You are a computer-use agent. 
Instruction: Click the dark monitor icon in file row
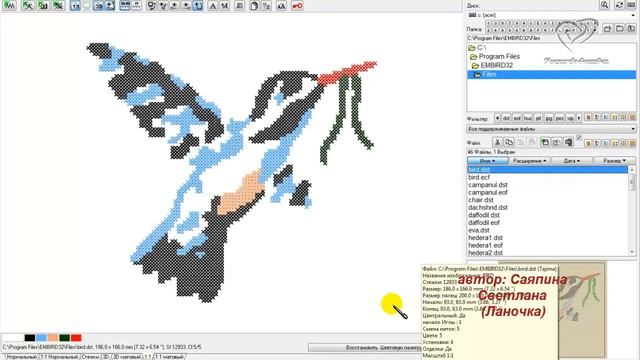tap(569, 142)
